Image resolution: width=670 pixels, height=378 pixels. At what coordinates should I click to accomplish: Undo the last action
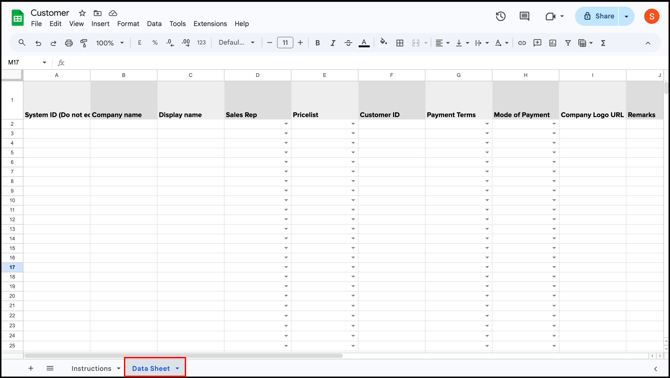pos(38,43)
